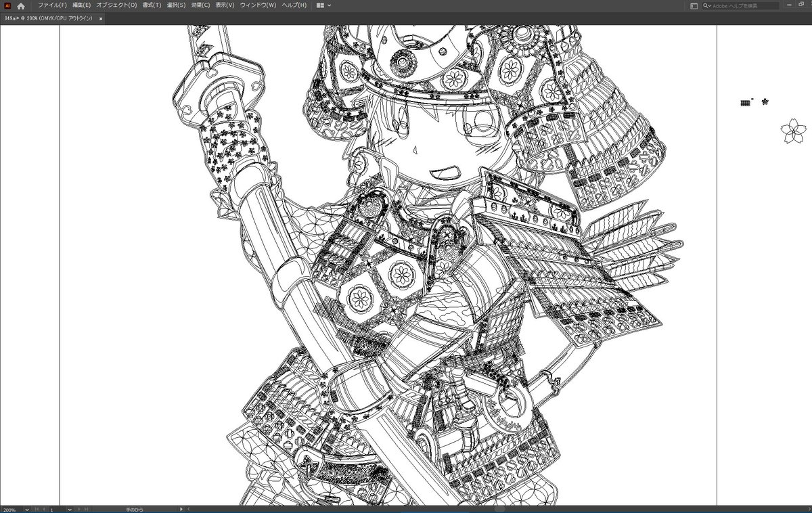Click the workspace switcher icon
The height and width of the screenshot is (513, 812).
coord(694,5)
